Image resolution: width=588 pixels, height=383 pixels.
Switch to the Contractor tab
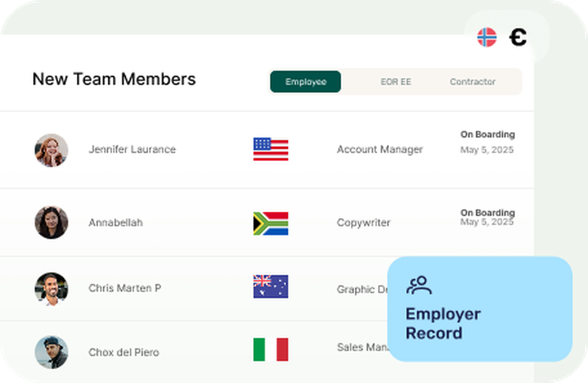pos(472,82)
